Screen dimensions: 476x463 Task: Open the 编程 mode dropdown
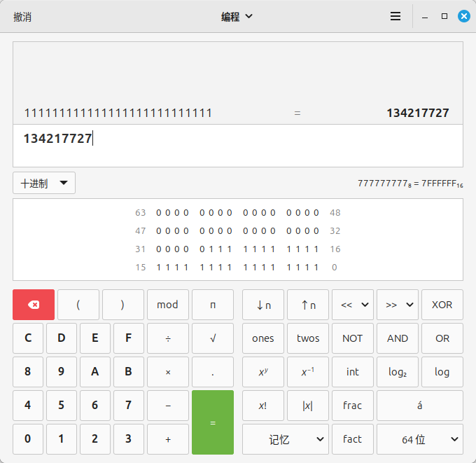coord(237,16)
